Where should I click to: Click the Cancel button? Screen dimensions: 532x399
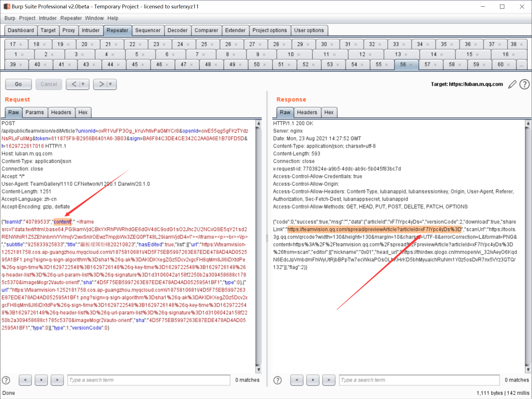coord(49,84)
